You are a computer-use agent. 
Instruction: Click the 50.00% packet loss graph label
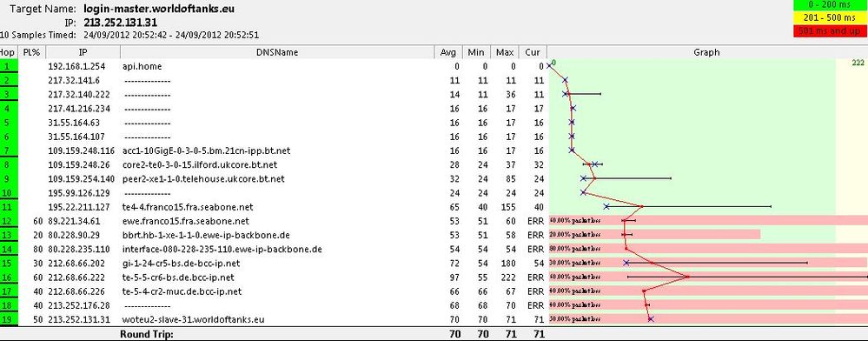click(x=574, y=319)
